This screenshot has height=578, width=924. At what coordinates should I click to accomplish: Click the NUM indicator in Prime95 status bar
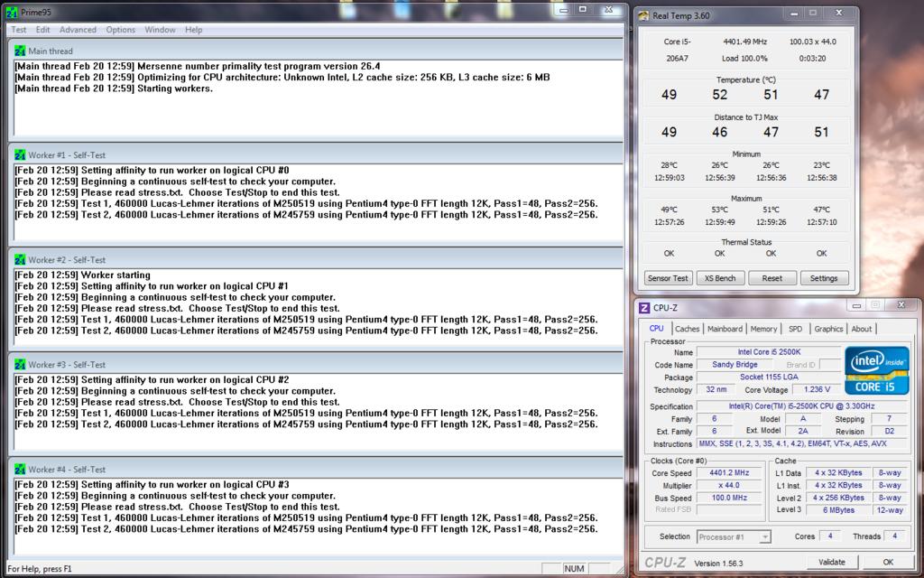pos(574,569)
